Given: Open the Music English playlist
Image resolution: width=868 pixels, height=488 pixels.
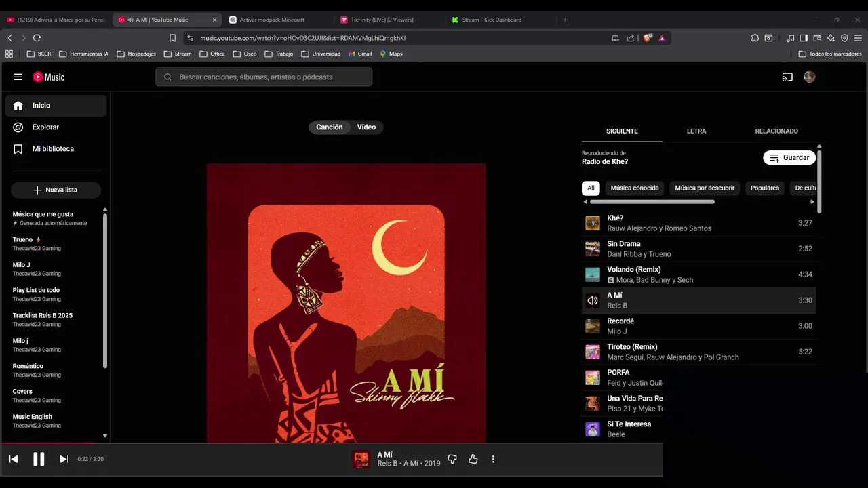Looking at the screenshot, I should [54, 421].
